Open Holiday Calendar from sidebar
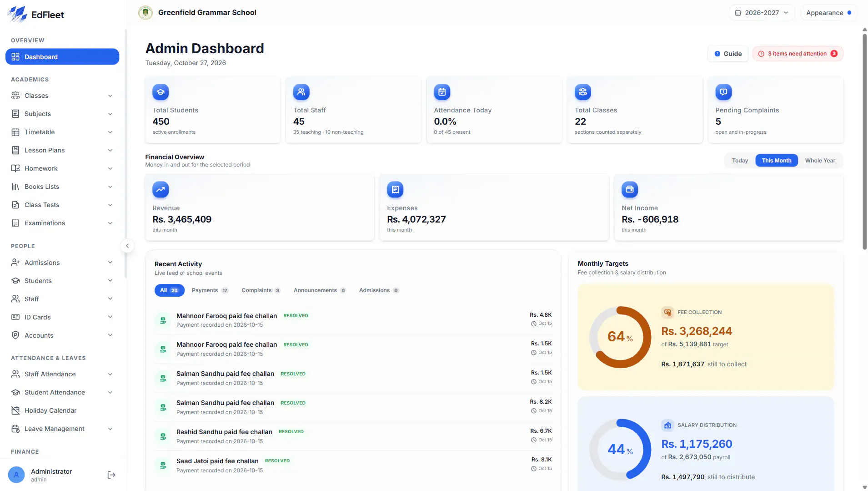Image resolution: width=868 pixels, height=491 pixels. [62, 410]
